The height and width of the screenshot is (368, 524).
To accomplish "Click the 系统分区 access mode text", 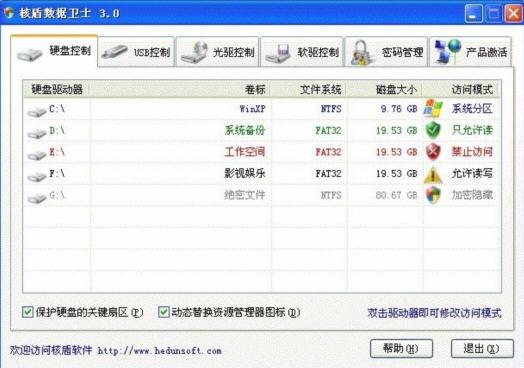I will point(472,109).
